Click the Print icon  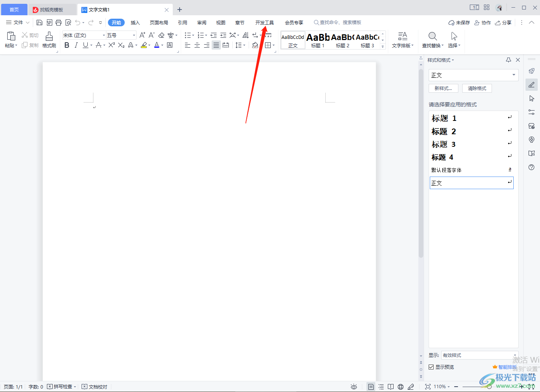click(58, 22)
